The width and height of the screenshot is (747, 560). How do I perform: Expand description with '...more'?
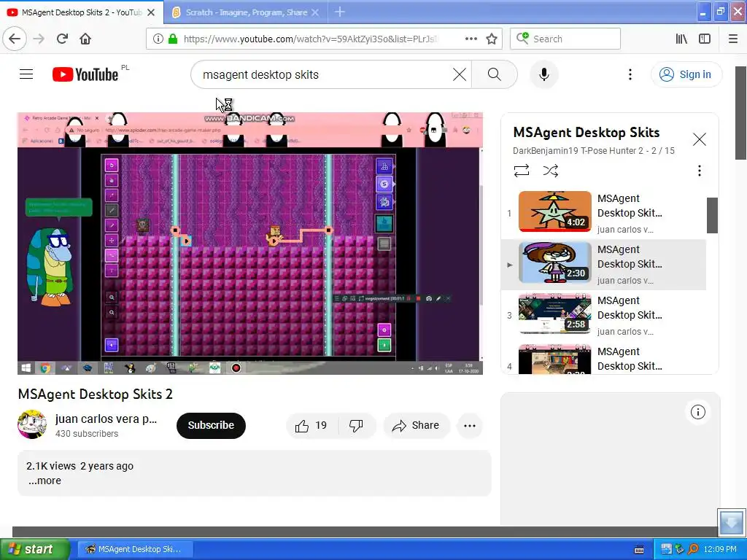pos(44,481)
